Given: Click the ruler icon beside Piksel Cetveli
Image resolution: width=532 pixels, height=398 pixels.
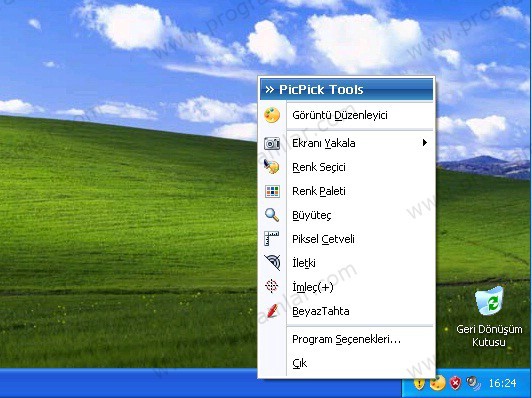Looking at the screenshot, I should (x=272, y=239).
